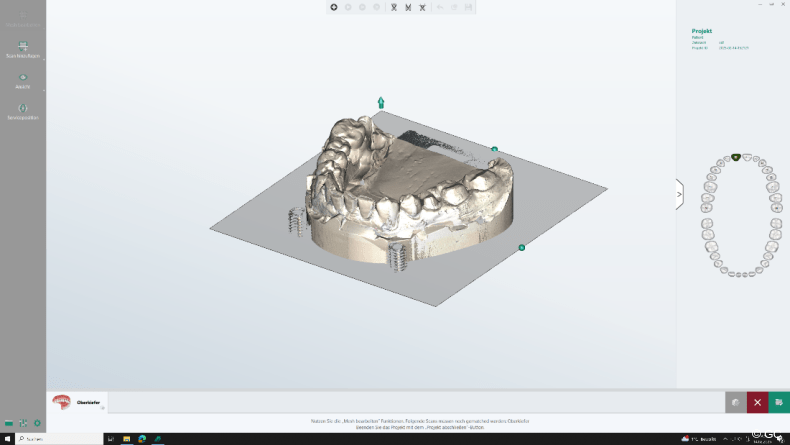This screenshot has width=790, height=445.
Task: Click the green up arrow on the model
Action: coord(381,102)
